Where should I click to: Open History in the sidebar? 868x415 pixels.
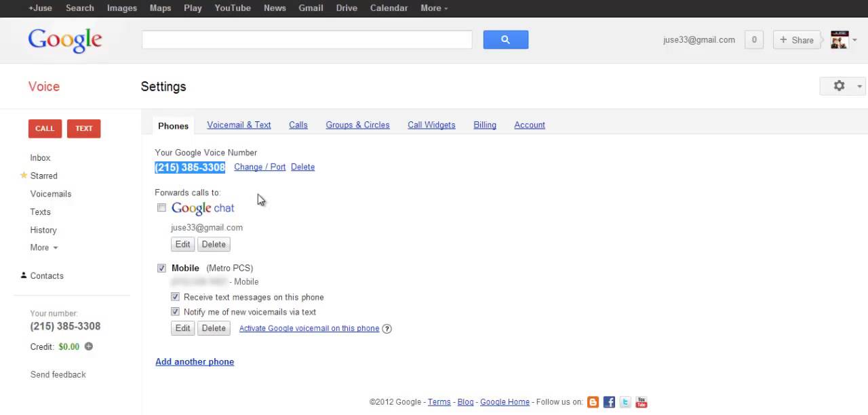pyautogui.click(x=43, y=230)
